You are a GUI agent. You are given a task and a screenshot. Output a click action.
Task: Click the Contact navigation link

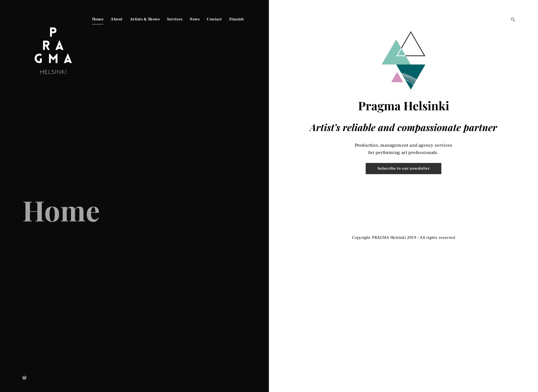pyautogui.click(x=214, y=19)
